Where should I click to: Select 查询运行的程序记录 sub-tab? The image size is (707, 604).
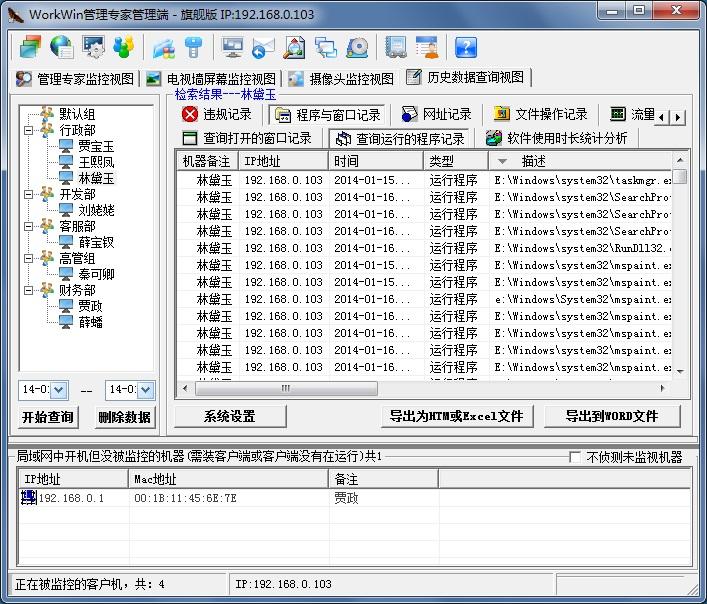(400, 139)
